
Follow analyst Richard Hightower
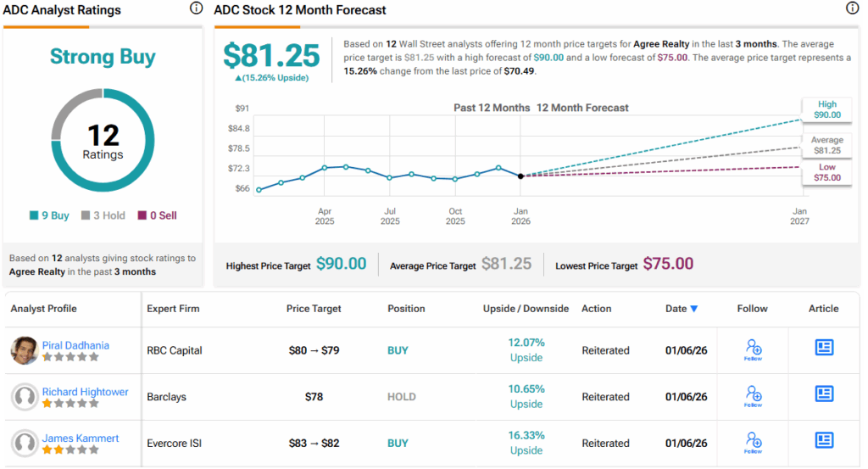click(753, 396)
